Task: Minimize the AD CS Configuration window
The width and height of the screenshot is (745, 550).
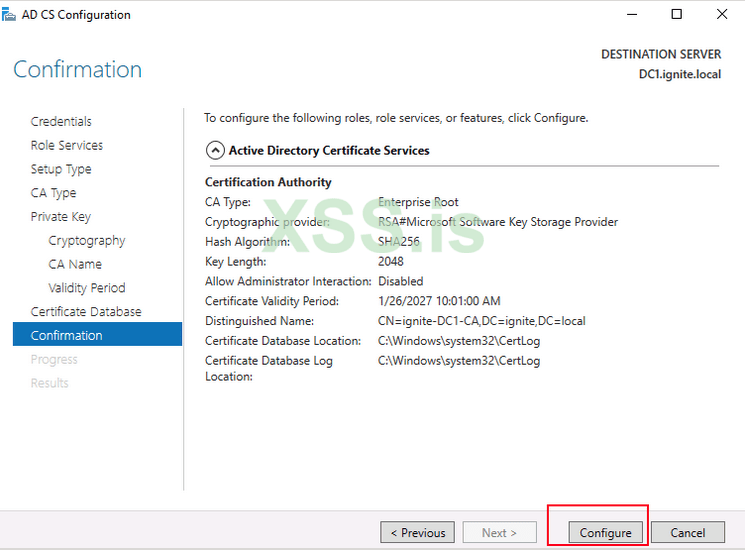Action: (631, 14)
